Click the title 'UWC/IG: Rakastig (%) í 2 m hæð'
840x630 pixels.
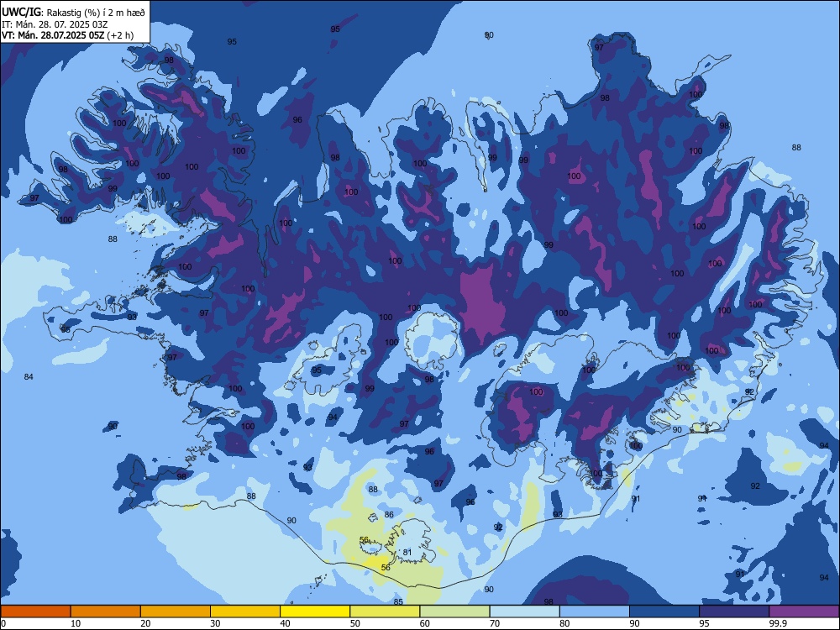[73, 11]
